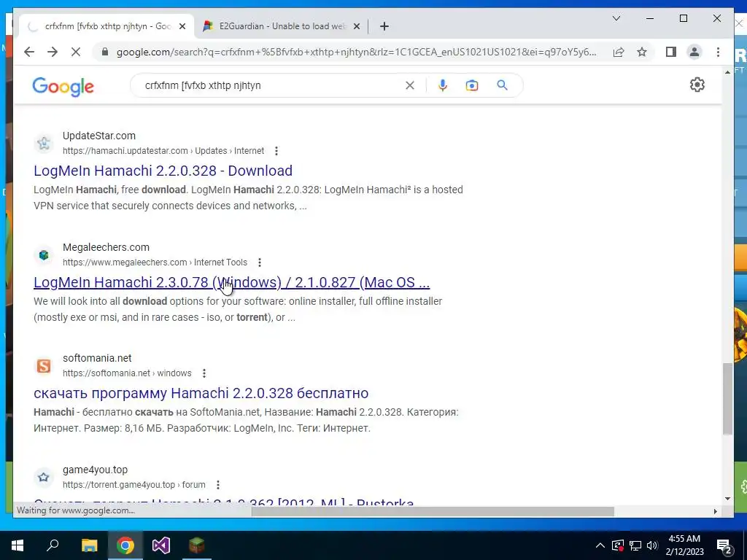Click the game4you.top site favicon
The width and height of the screenshot is (747, 560).
(x=43, y=477)
